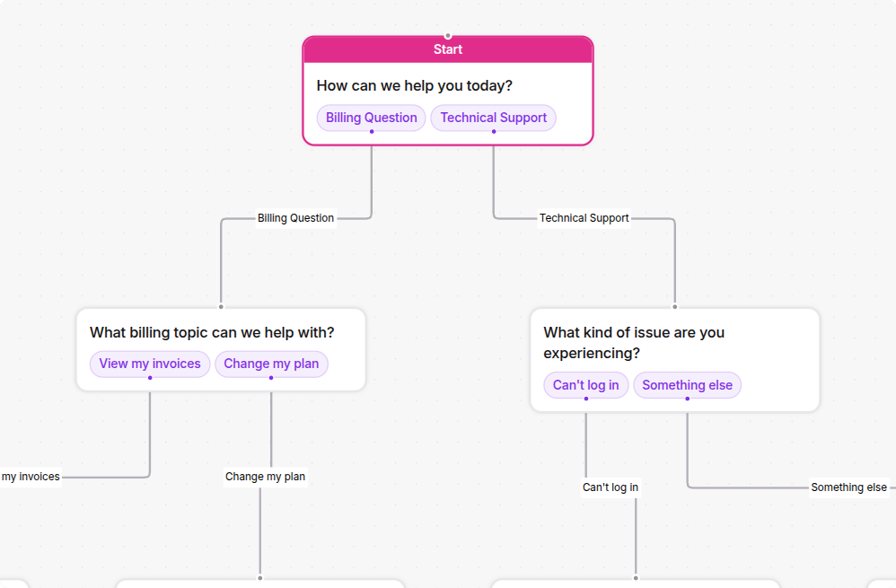The image size is (896, 588).
Task: Select the billing topic question node
Action: [213, 331]
